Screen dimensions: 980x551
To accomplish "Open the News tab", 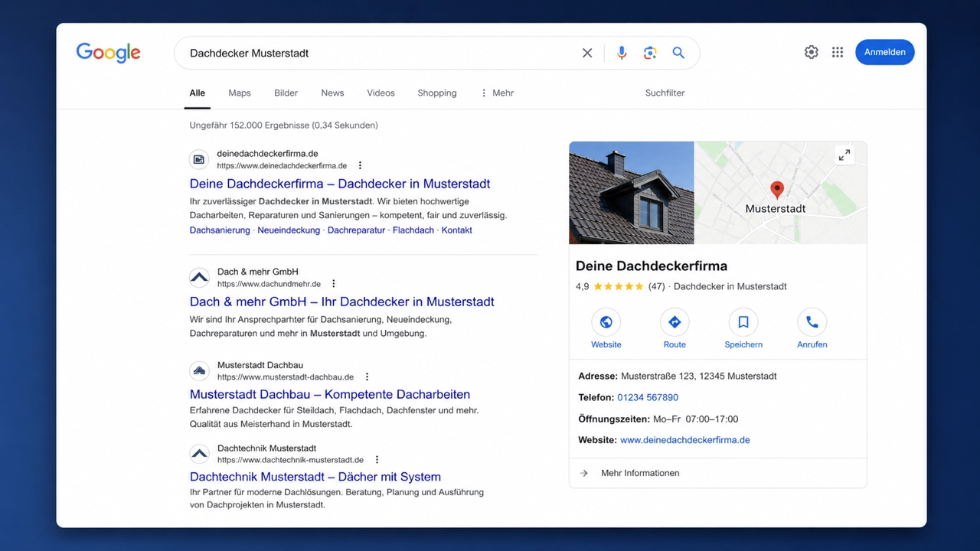I will (x=332, y=93).
